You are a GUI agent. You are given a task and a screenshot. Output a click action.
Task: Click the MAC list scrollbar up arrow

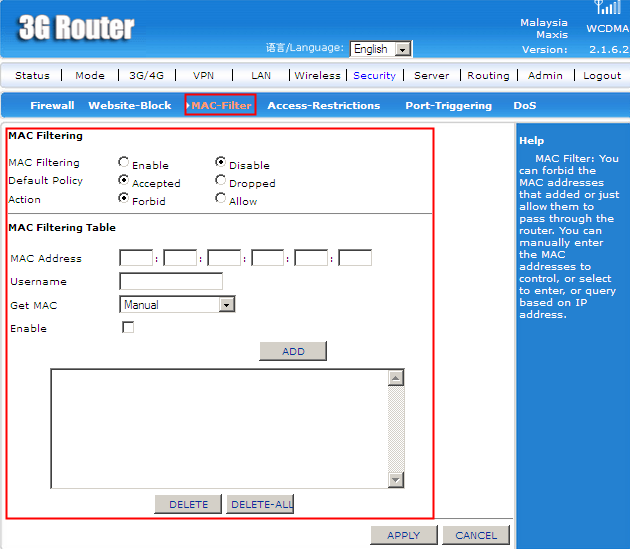(396, 378)
